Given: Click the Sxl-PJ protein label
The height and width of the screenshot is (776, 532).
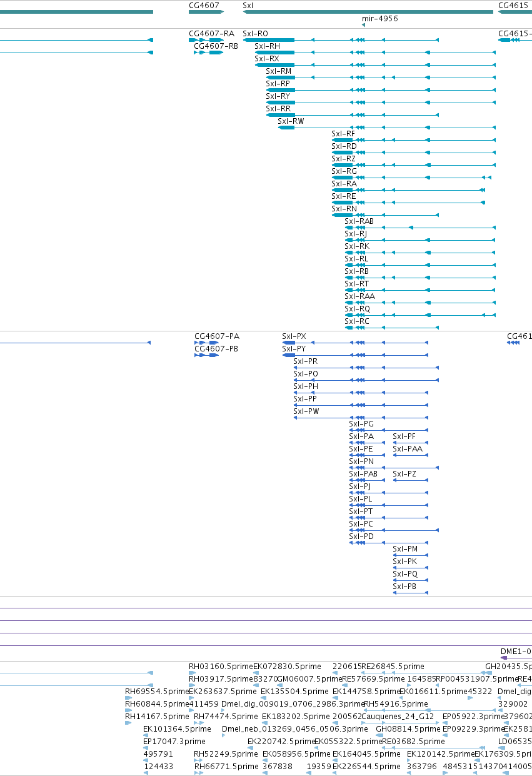Looking at the screenshot, I should pos(359,486).
